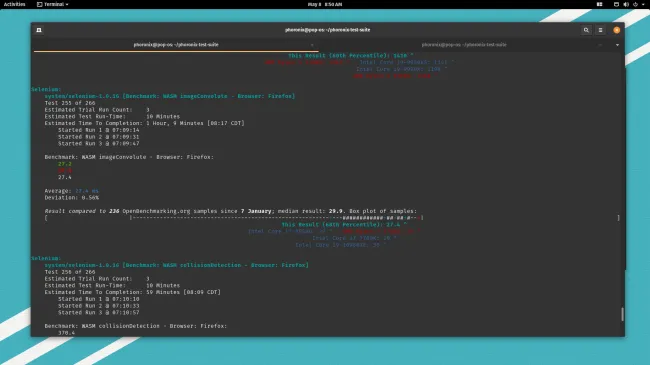Click 'Estimated Time To Completion: 1 Hour, 9 Minutes'
Viewport: 650px width, 365px height.
(144, 123)
